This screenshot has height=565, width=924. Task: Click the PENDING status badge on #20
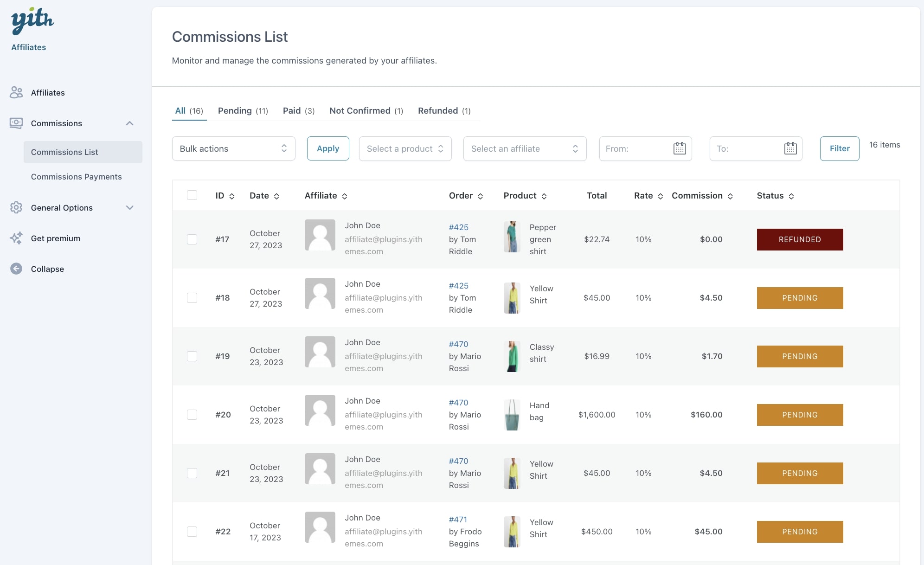(800, 415)
